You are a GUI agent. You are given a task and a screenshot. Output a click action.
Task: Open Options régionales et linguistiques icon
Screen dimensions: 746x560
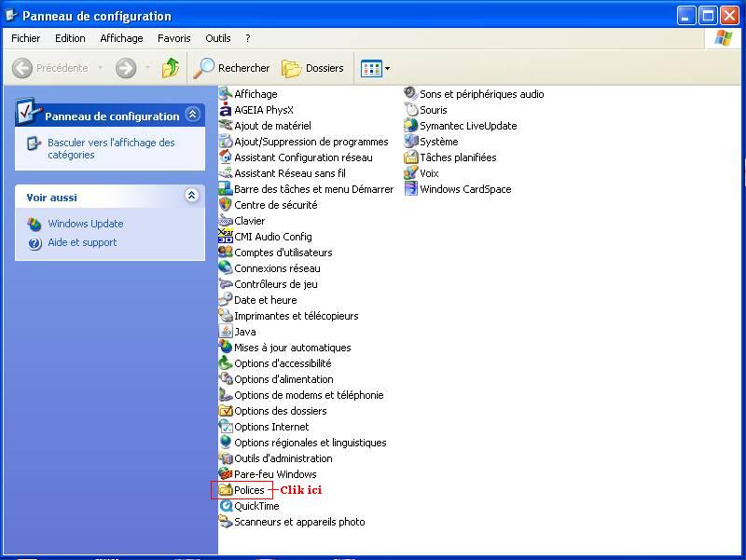point(226,443)
